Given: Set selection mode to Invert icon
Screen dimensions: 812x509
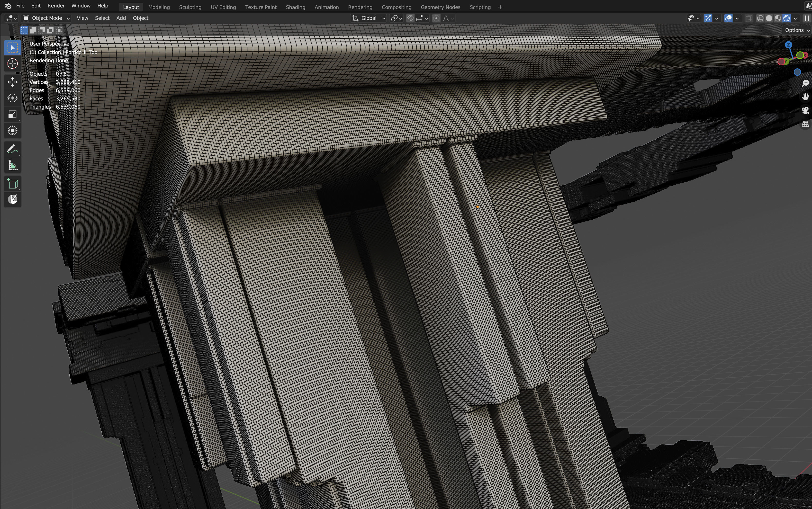Looking at the screenshot, I should (x=50, y=30).
